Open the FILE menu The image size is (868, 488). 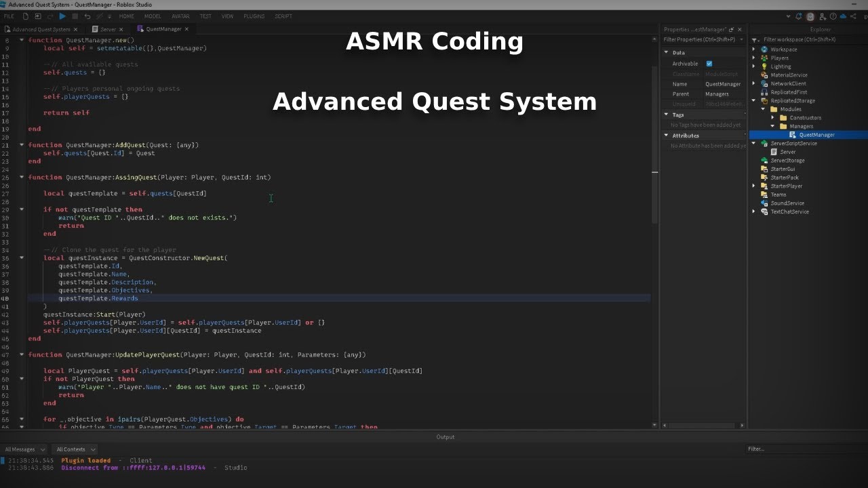[9, 16]
